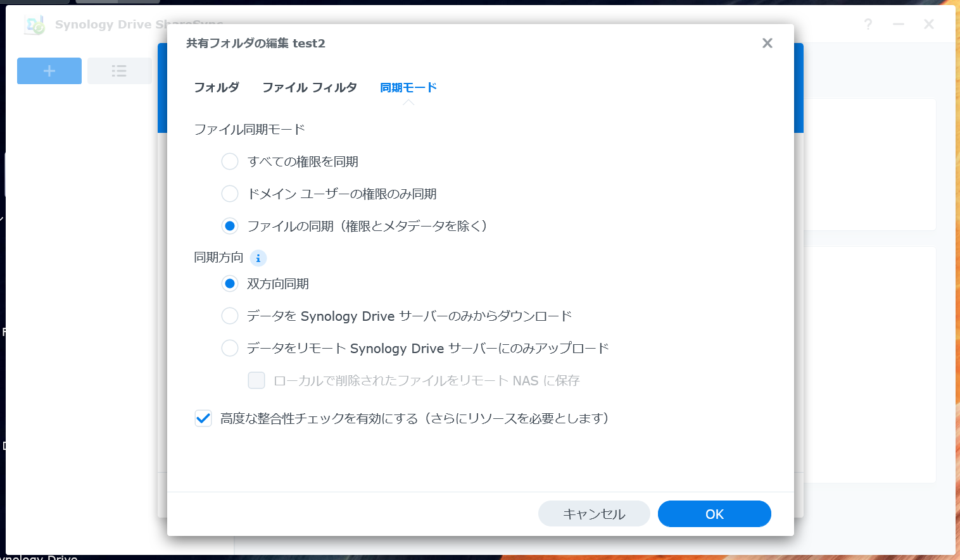
Task: Select the ドメイン ユーザーの権限のみ同期 option
Action: [230, 194]
